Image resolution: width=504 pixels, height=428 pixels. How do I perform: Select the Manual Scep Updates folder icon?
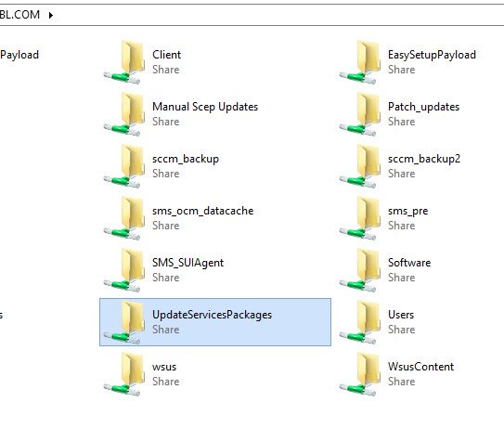123,114
